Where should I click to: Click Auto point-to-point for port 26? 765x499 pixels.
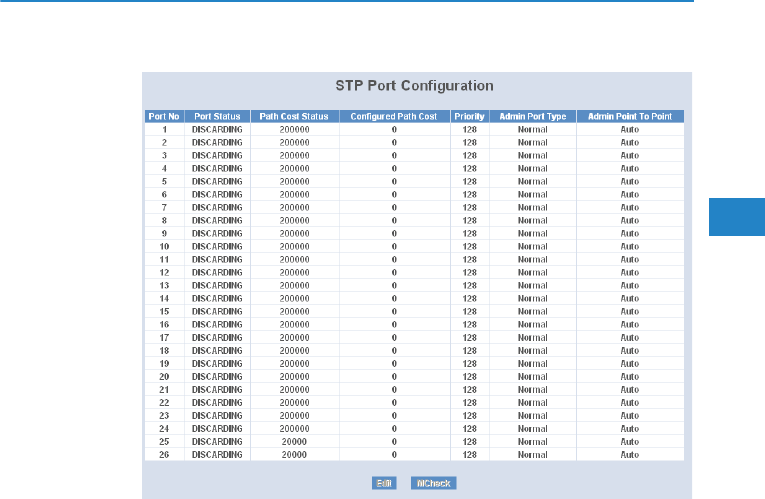630,455
